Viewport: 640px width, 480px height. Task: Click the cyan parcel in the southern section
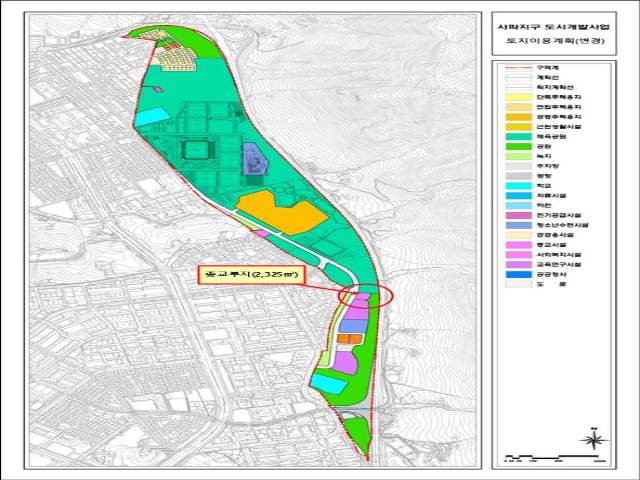pos(327,383)
